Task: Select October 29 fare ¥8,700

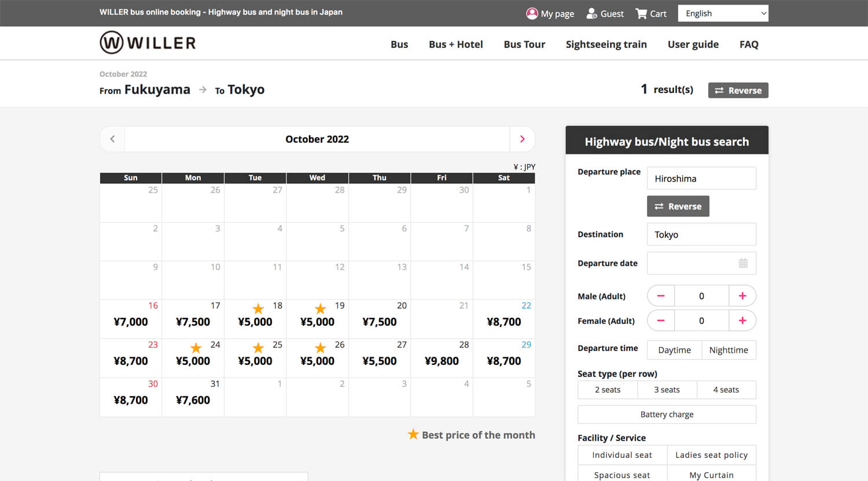Action: coord(504,361)
